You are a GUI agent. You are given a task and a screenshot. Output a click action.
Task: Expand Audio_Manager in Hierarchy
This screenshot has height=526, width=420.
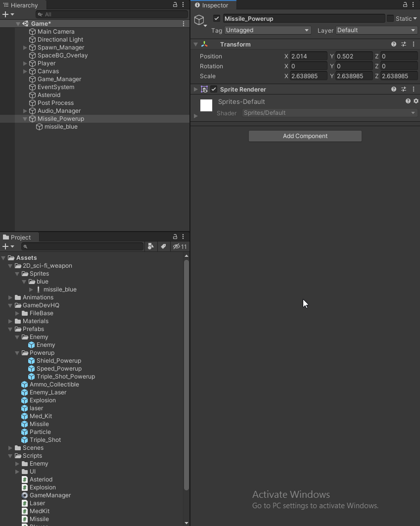25,111
